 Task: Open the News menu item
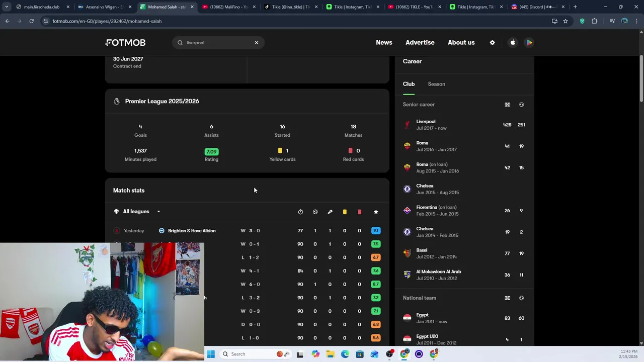[x=384, y=42]
